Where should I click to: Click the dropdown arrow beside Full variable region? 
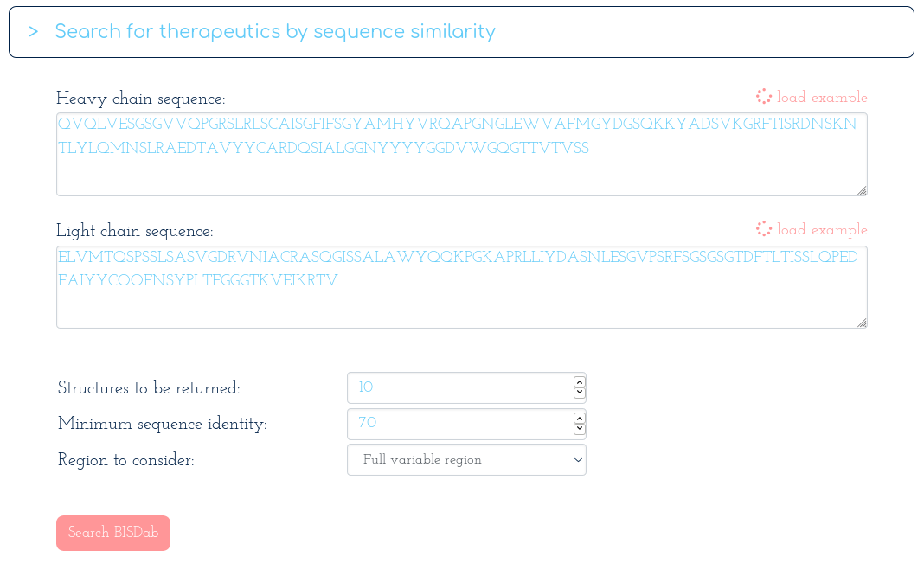pos(578,460)
